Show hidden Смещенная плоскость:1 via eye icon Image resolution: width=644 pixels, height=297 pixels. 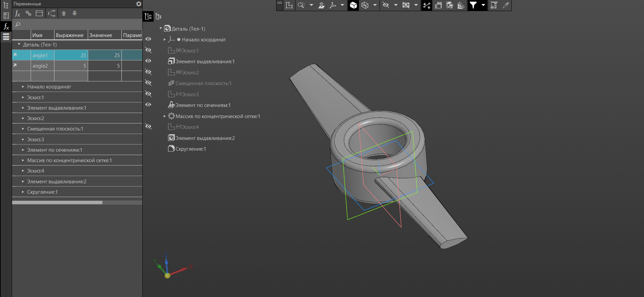(x=148, y=83)
